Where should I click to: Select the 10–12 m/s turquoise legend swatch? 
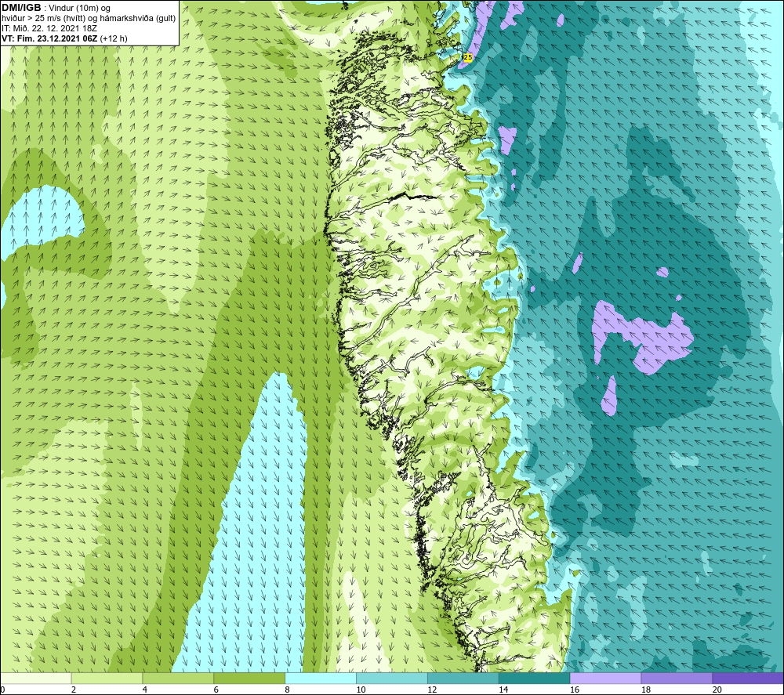click(x=392, y=678)
